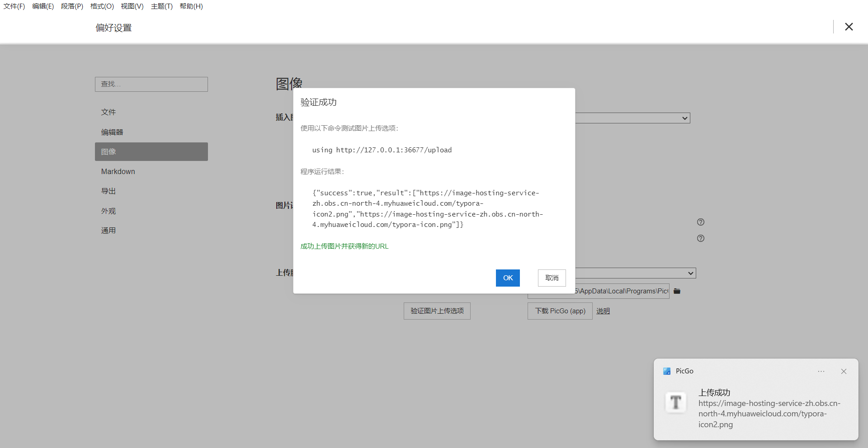Expand the upload service dropdown
The image size is (868, 448).
(635, 273)
